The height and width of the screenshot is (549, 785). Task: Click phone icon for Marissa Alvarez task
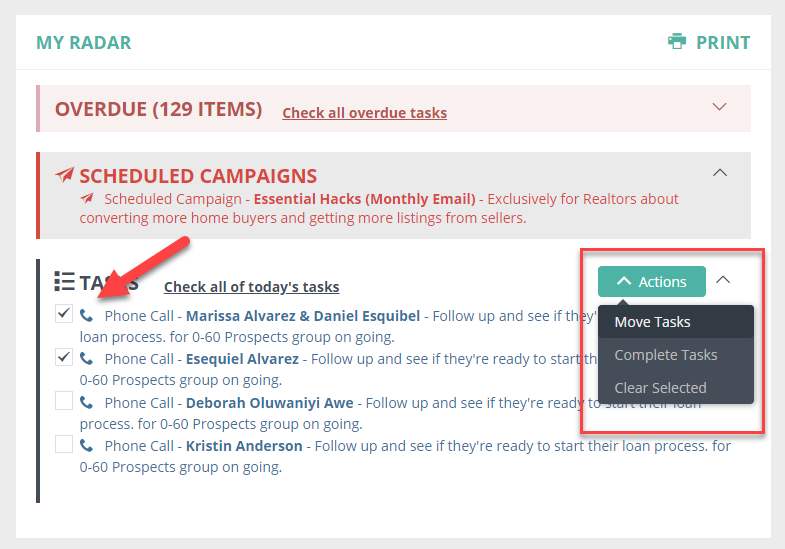click(x=87, y=316)
